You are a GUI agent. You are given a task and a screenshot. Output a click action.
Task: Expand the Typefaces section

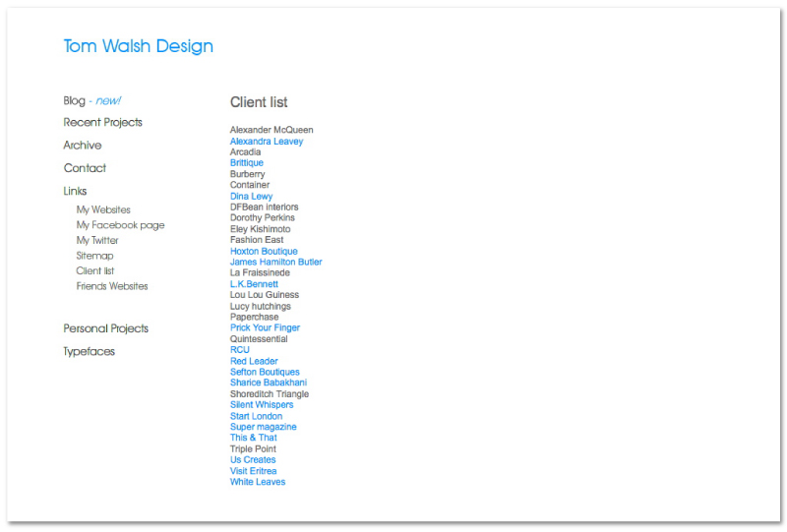tap(90, 351)
